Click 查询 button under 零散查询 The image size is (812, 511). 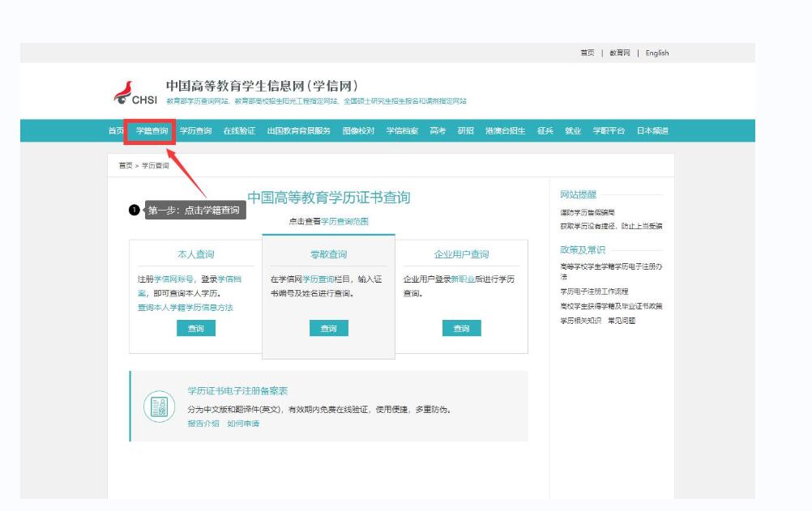point(329,328)
